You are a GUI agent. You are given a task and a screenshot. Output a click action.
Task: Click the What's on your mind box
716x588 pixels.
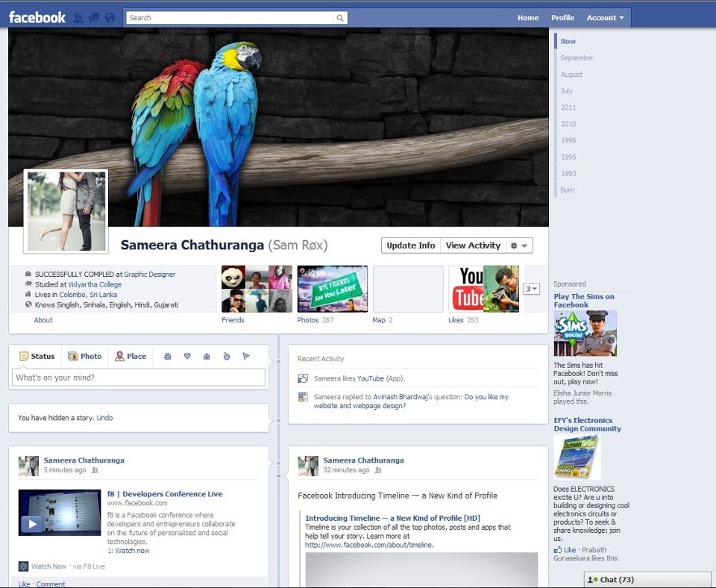(x=139, y=378)
